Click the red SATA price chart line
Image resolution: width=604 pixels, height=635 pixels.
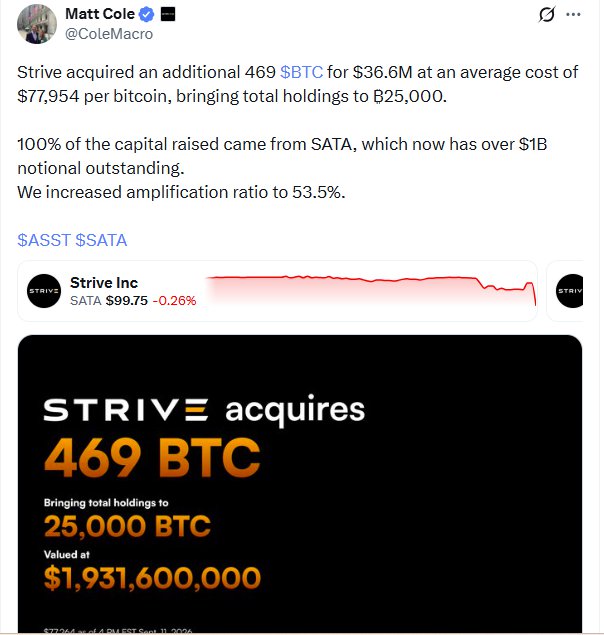pyautogui.click(x=371, y=290)
